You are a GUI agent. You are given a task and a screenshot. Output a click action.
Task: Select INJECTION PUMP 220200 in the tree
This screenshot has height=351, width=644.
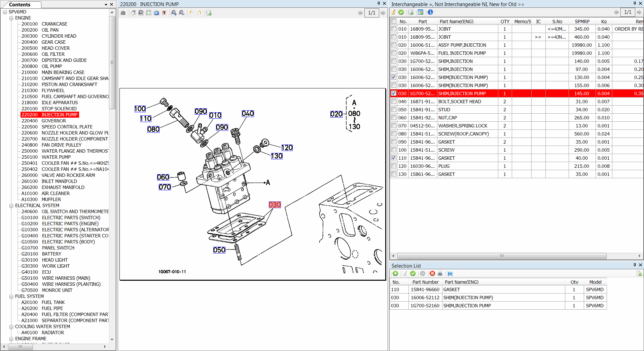[50, 114]
